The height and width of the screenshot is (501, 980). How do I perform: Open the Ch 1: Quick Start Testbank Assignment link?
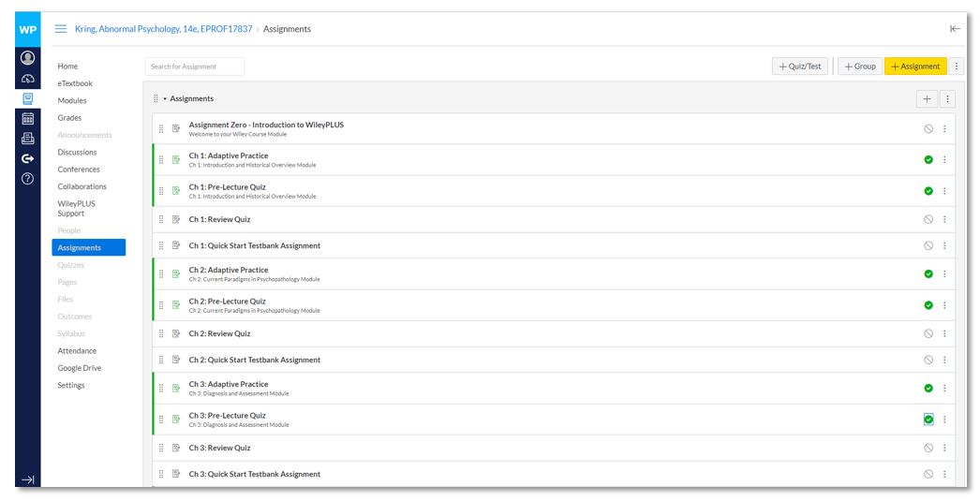(x=255, y=245)
